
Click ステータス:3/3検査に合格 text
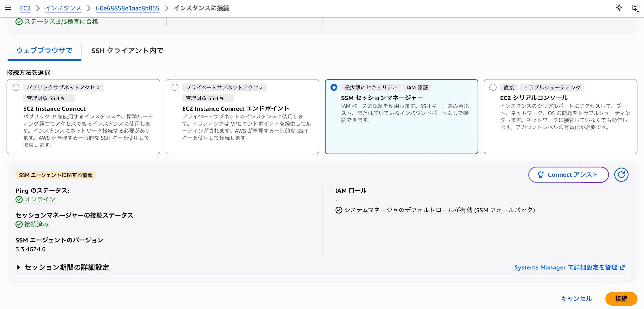pyautogui.click(x=62, y=22)
